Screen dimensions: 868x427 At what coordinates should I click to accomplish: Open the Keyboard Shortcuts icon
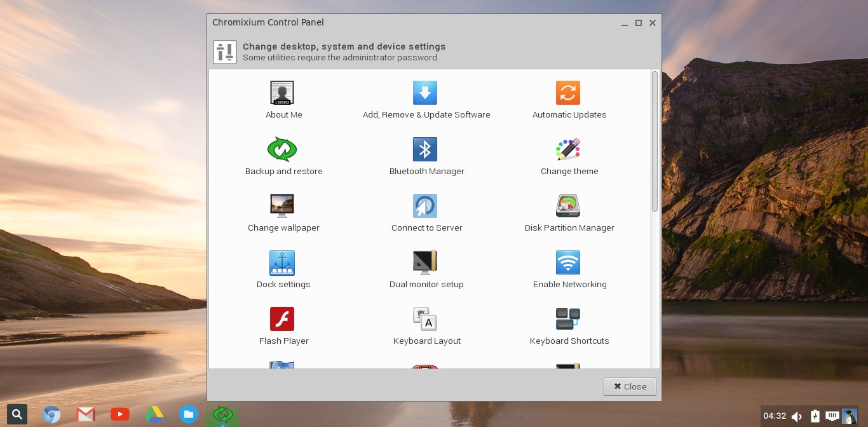tap(568, 319)
